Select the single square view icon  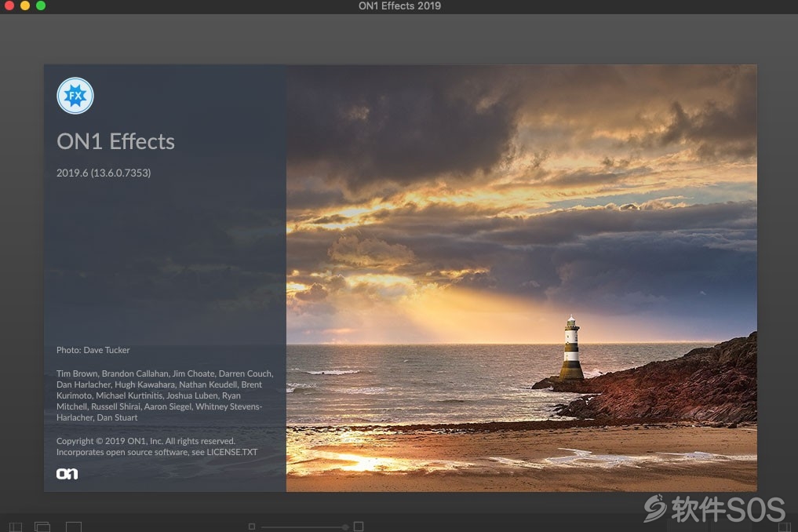click(73, 527)
